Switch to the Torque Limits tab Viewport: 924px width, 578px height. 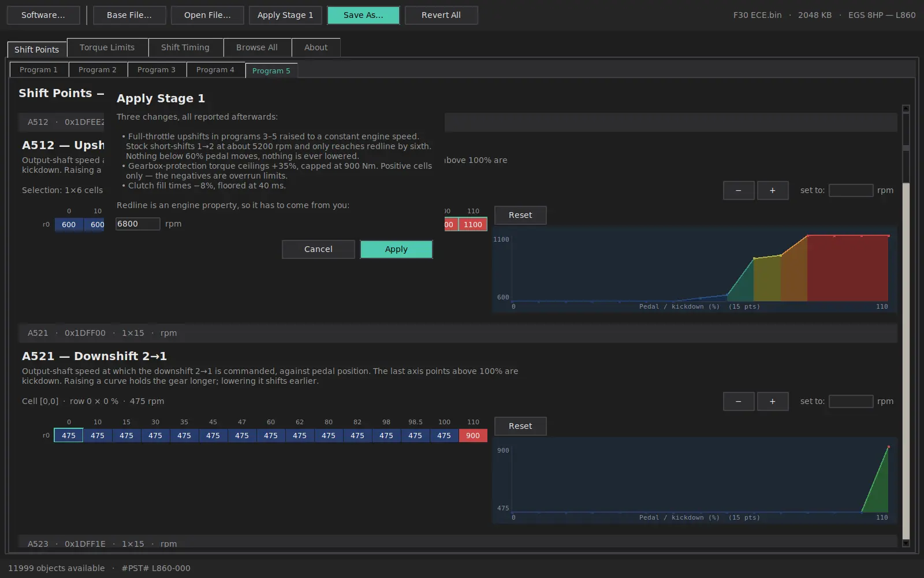(107, 47)
